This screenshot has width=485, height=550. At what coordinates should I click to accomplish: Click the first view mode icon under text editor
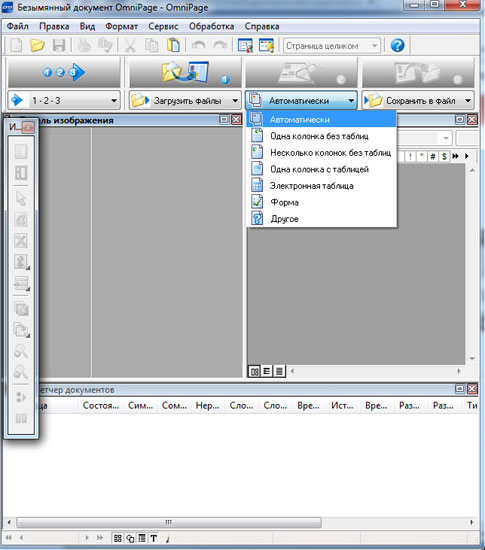[254, 371]
